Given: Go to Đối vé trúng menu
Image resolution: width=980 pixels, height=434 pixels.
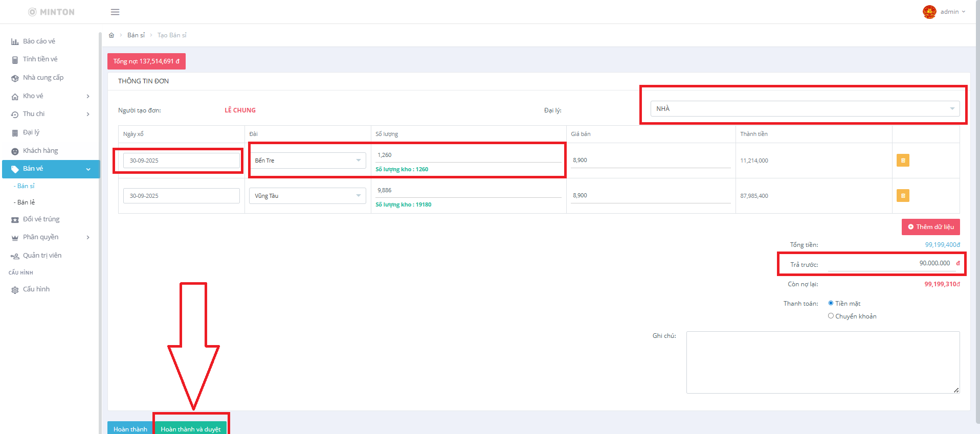Looking at the screenshot, I should click(x=41, y=219).
